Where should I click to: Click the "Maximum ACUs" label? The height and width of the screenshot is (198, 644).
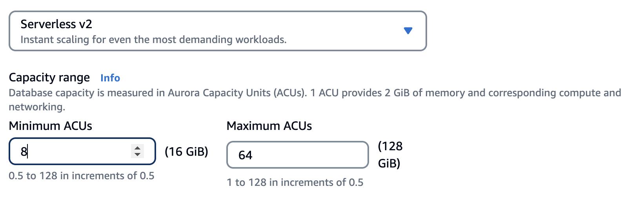pyautogui.click(x=269, y=126)
